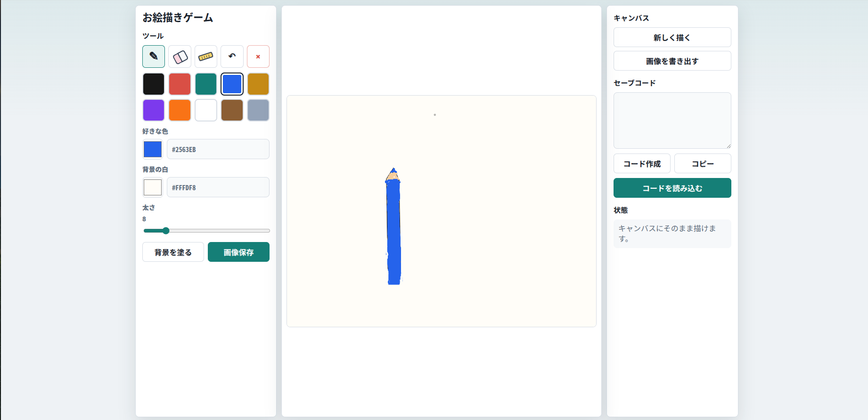Pick the gray-blue color swatch
Viewport: 868px width, 420px height.
click(x=258, y=110)
